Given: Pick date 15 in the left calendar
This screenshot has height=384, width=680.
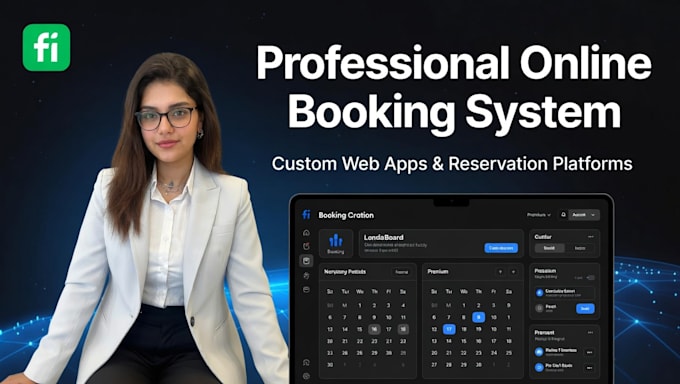Looking at the screenshot, I should click(x=360, y=329).
